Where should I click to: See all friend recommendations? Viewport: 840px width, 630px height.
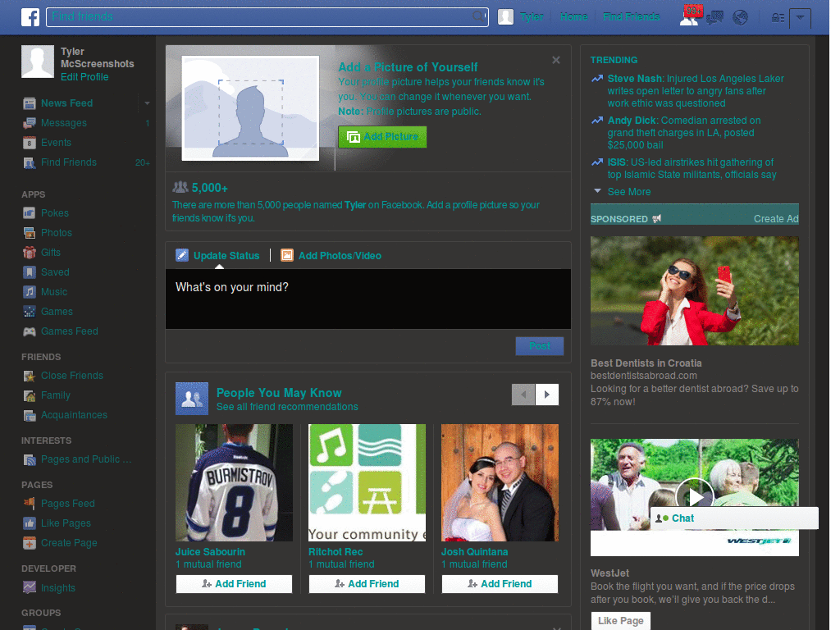[x=287, y=407]
